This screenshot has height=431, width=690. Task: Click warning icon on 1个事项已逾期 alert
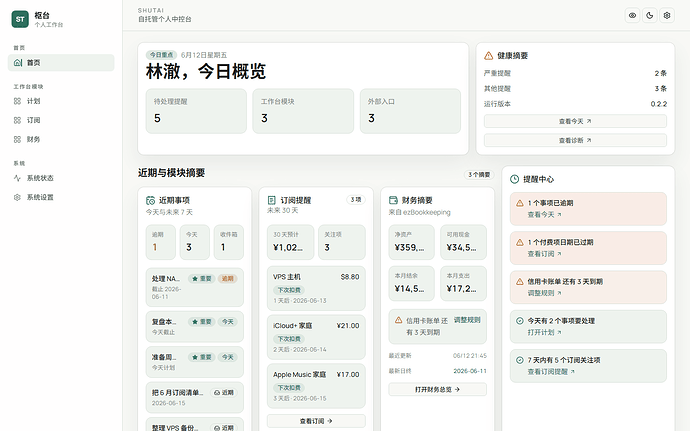[520, 203]
